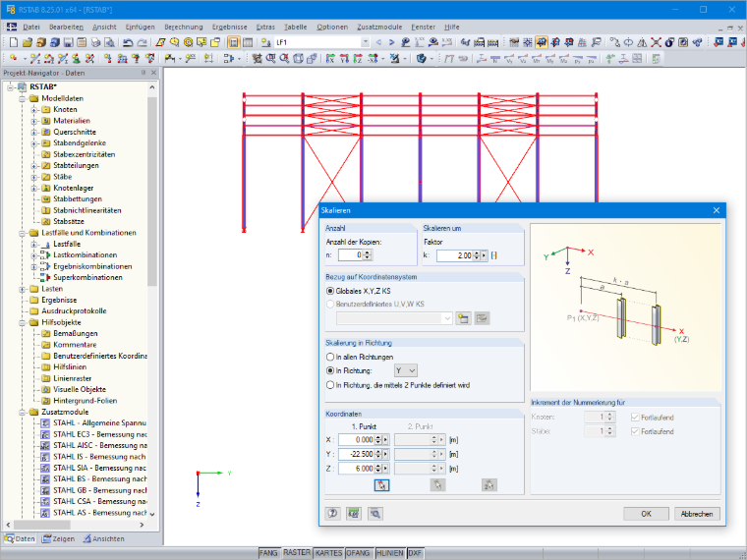Screen dimensions: 747x560
Task: Open print preview magnifier icon
Action: pyautogui.click(x=109, y=42)
